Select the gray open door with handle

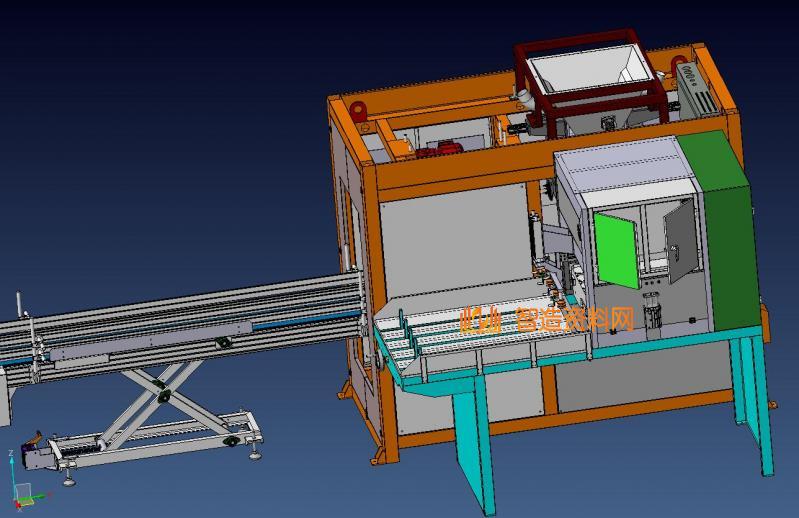(x=680, y=240)
